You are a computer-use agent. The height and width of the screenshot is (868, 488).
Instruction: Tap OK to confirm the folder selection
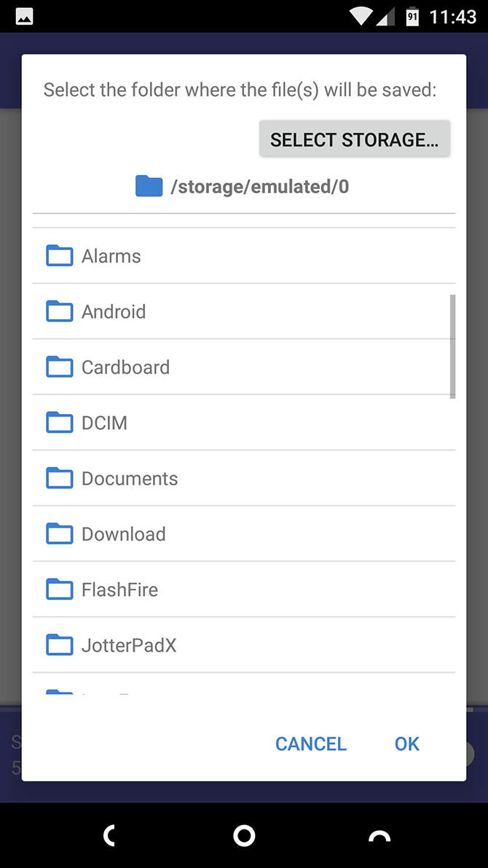tap(406, 743)
